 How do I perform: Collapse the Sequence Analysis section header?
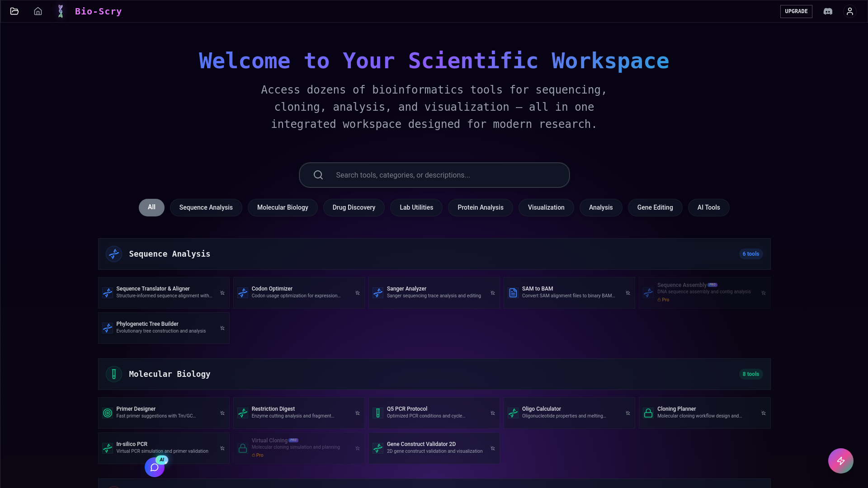(x=434, y=254)
